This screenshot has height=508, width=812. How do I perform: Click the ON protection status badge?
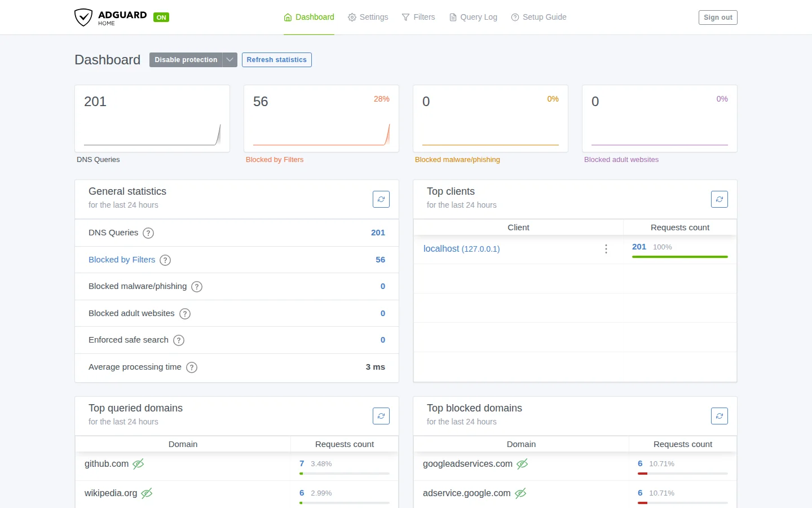(x=161, y=17)
